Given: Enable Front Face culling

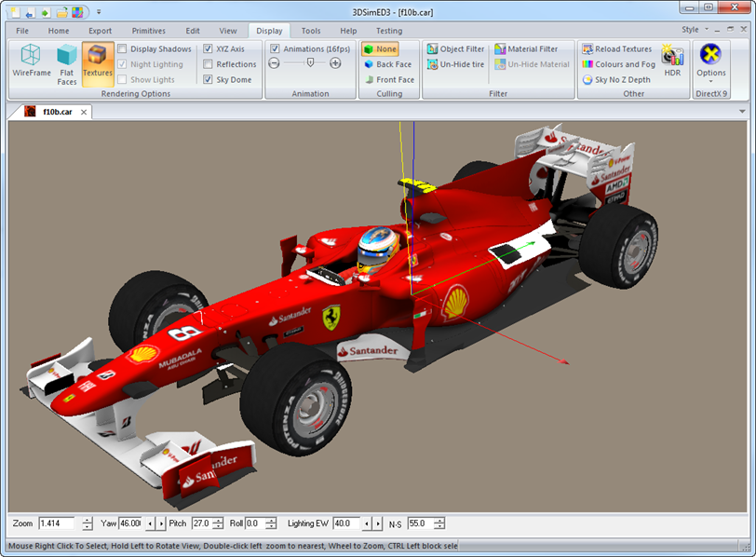Looking at the screenshot, I should [x=389, y=79].
